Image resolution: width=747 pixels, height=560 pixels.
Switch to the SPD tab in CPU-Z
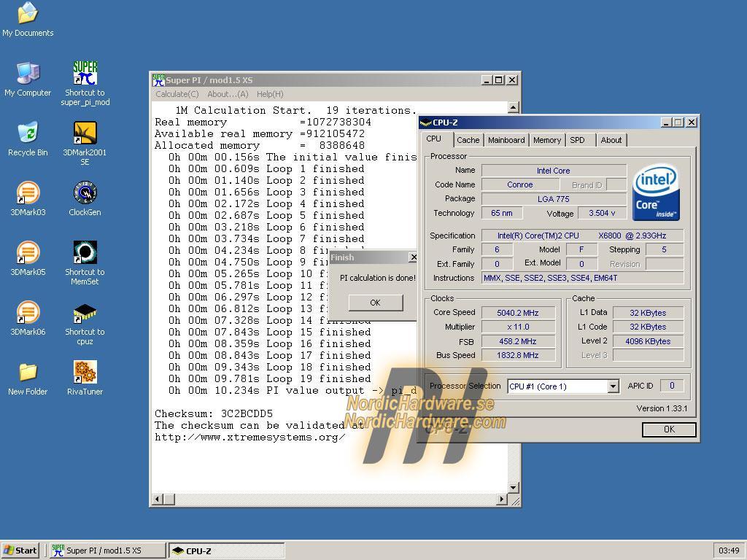[x=578, y=140]
